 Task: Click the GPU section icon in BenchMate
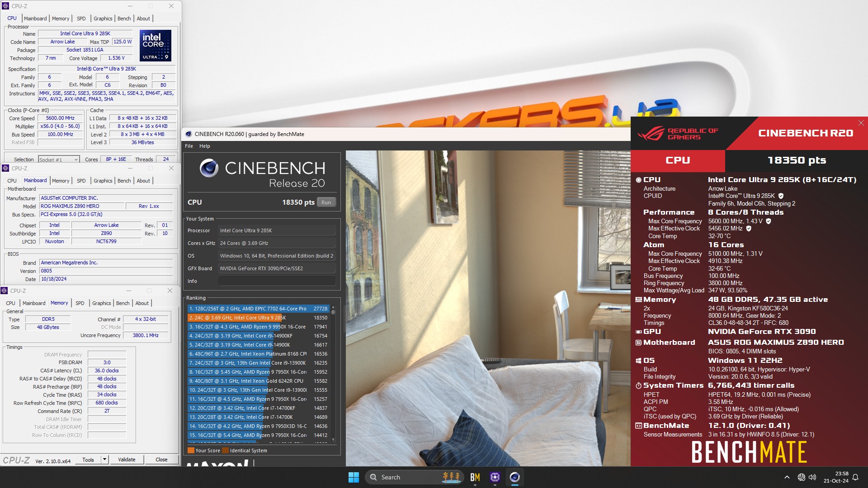638,332
